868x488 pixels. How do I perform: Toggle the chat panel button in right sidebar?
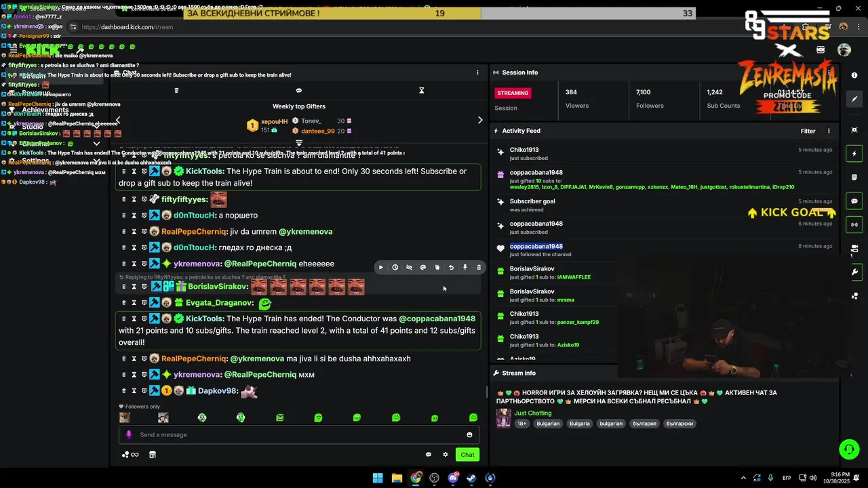point(854,201)
